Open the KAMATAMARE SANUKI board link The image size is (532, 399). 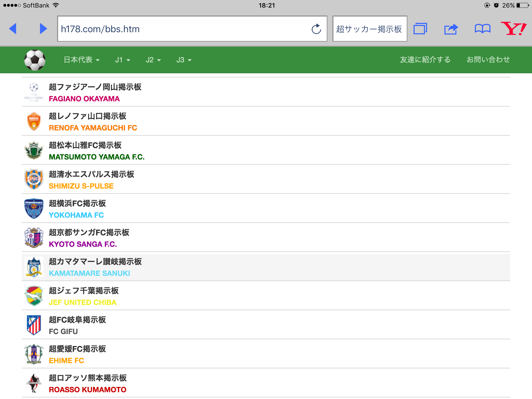(89, 273)
